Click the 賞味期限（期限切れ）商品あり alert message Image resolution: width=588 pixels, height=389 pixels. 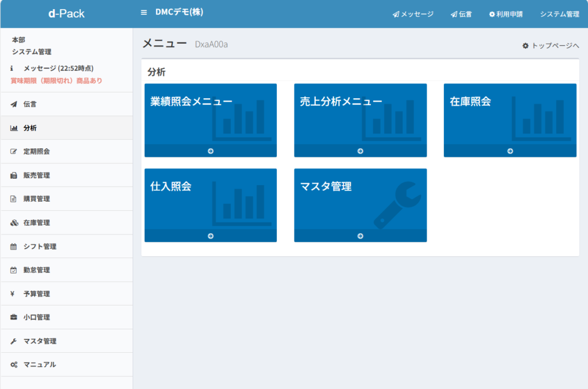click(56, 81)
